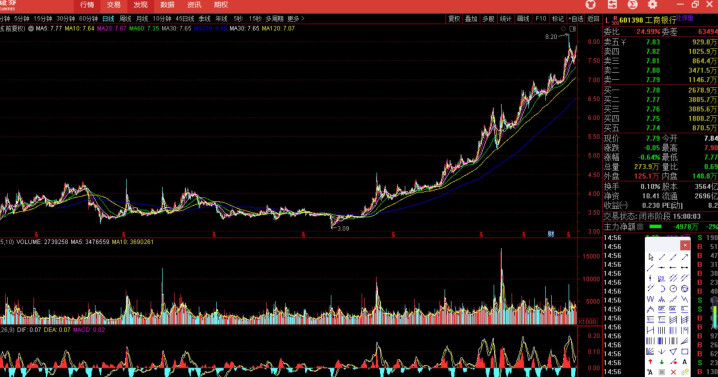The width and height of the screenshot is (718, 377).
Task: Pick the text annotation A tool
Action: (x=685, y=362)
